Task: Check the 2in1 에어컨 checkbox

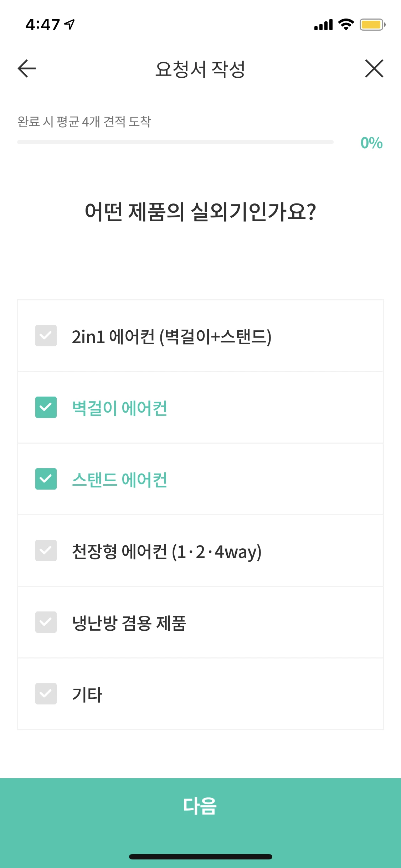Action: [x=46, y=336]
